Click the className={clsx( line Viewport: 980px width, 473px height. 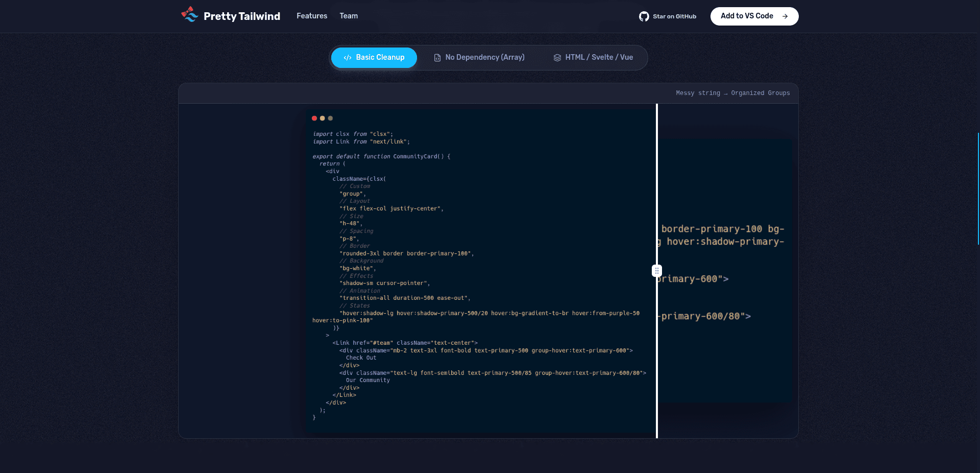pyautogui.click(x=359, y=179)
